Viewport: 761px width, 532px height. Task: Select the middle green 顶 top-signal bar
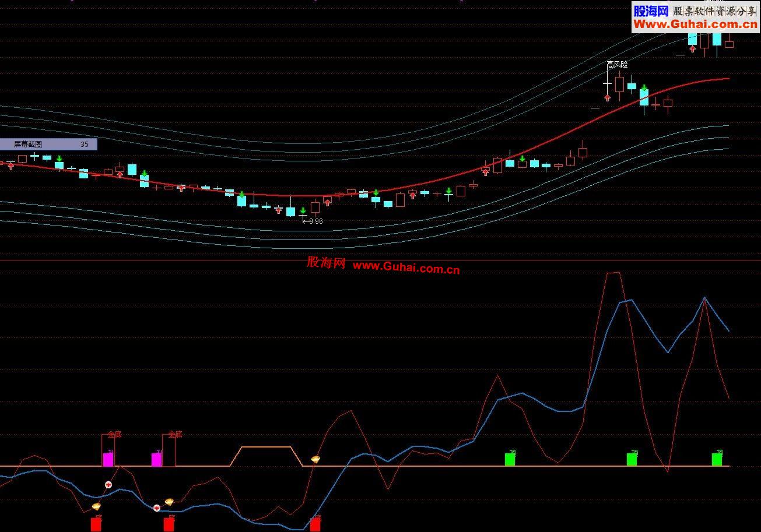click(632, 460)
